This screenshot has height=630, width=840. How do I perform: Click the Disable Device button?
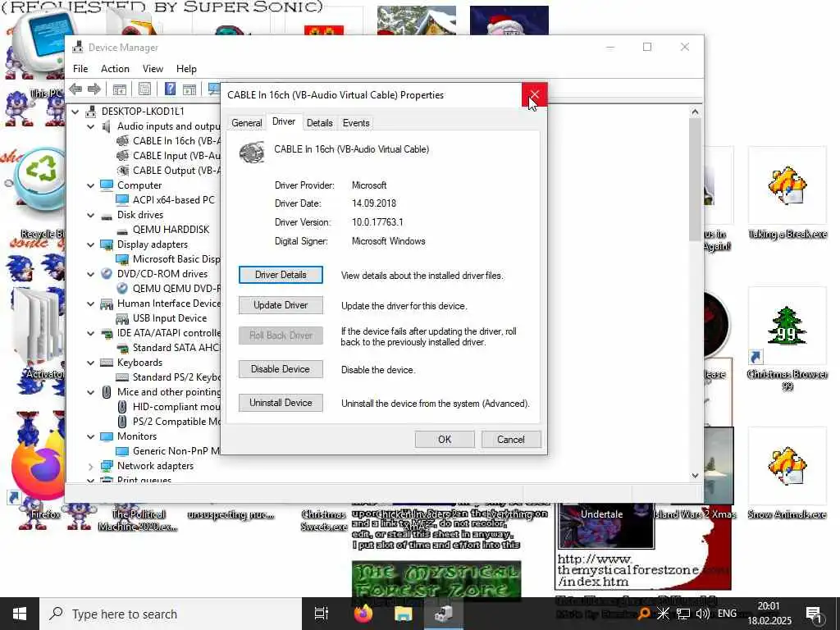(x=281, y=369)
